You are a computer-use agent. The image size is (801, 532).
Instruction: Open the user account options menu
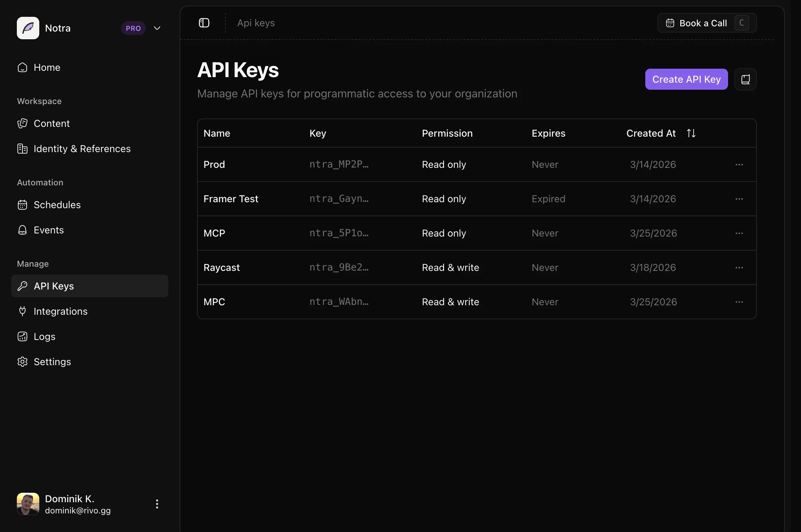157,504
